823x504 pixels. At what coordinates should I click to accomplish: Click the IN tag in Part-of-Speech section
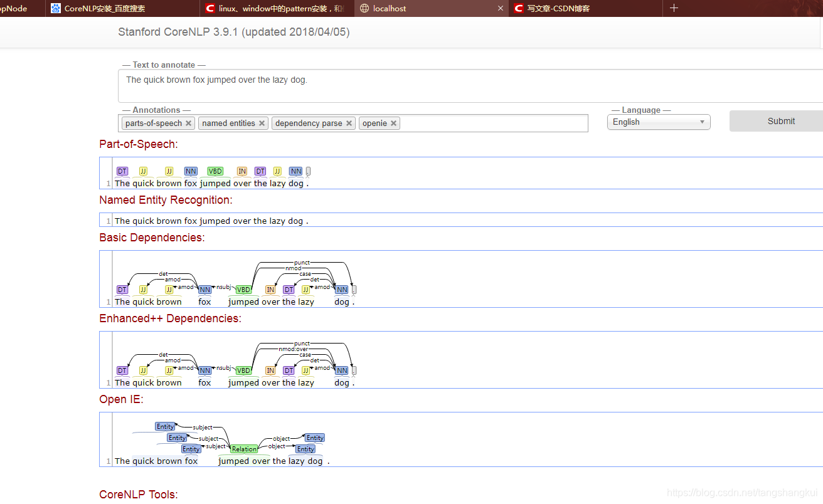point(242,171)
